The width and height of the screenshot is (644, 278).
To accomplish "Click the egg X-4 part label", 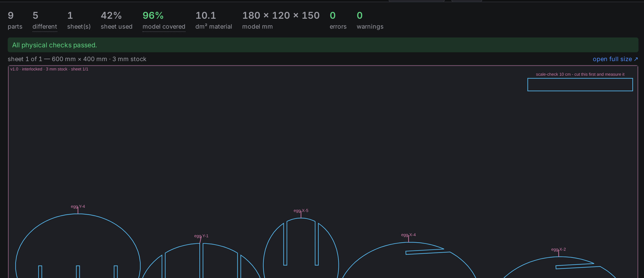I will 408,235.
